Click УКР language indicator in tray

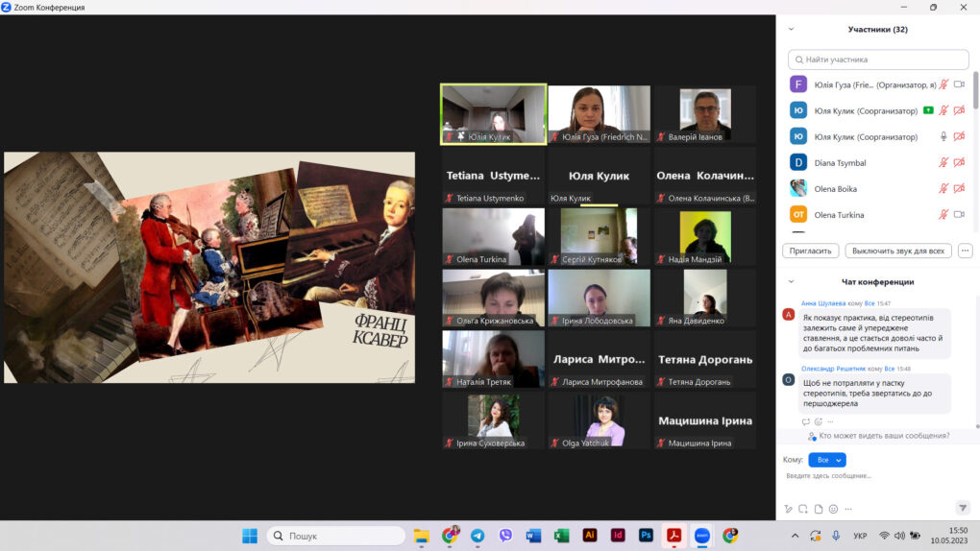tap(860, 536)
